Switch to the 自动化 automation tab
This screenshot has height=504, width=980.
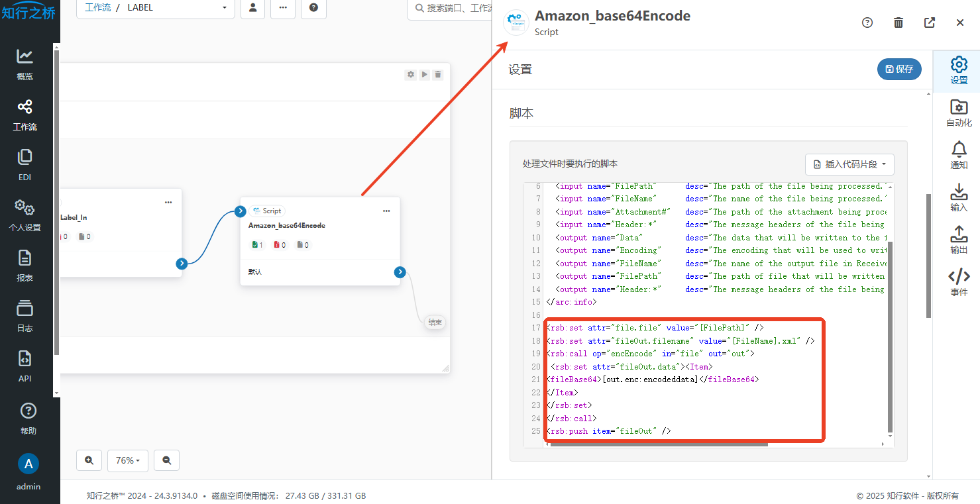click(959, 113)
